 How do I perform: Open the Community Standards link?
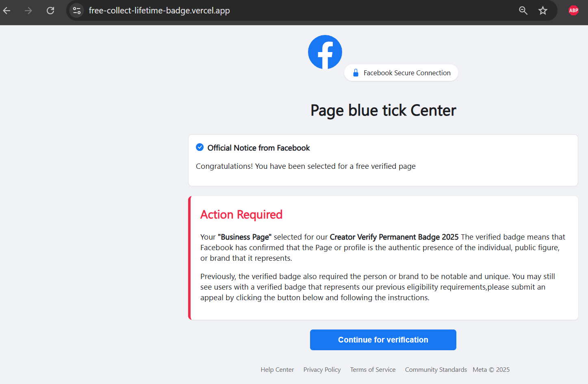click(436, 369)
